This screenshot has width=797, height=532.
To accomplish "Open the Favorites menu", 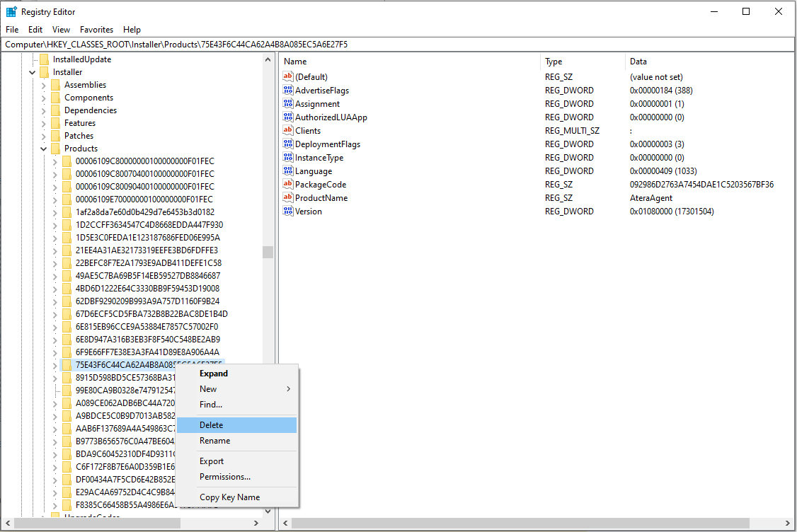I will (96, 30).
